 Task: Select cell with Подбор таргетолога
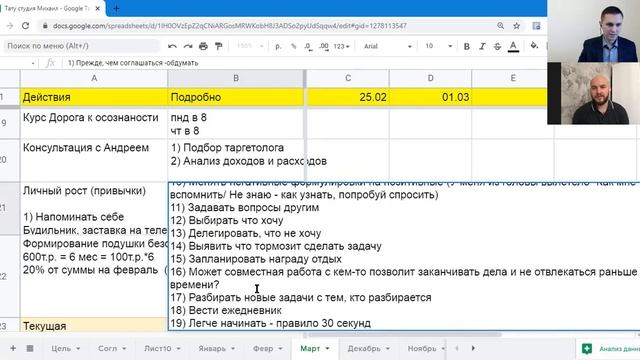(236, 160)
